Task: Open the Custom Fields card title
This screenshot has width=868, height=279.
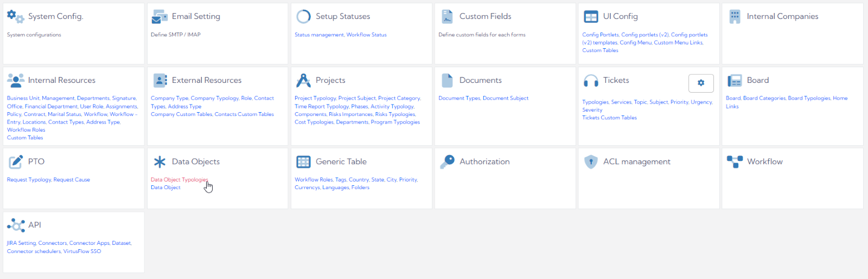Action: point(485,16)
